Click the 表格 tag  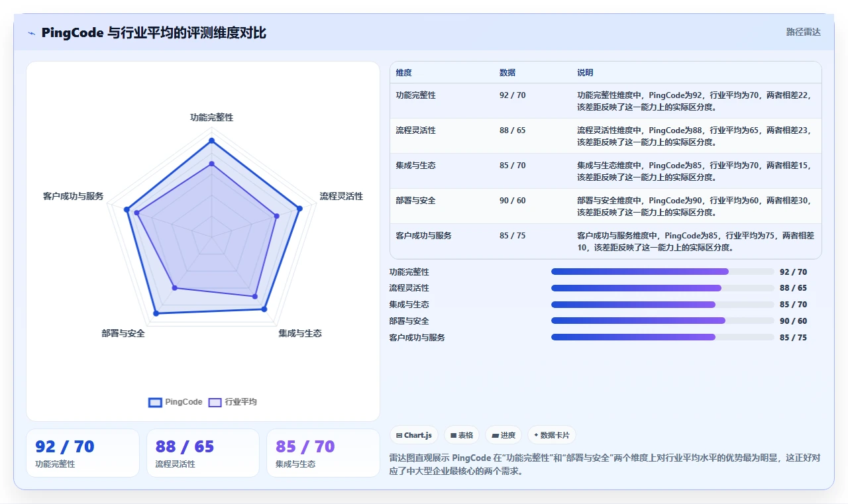[x=462, y=435]
